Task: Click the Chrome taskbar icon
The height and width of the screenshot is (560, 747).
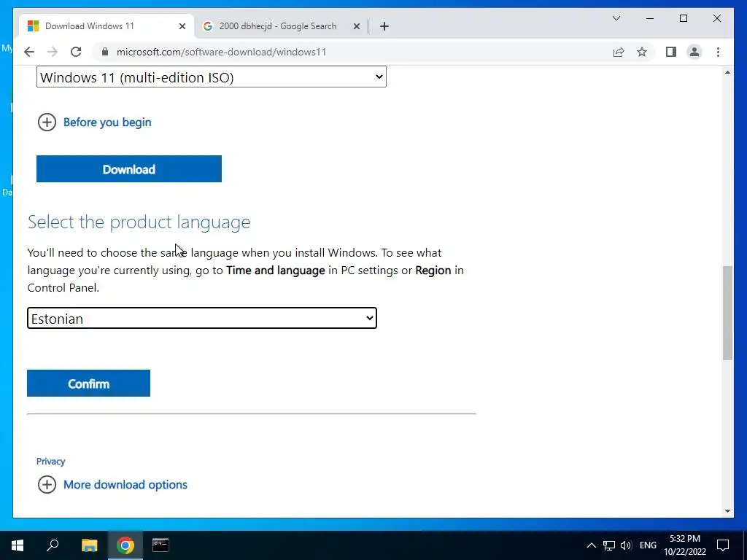Action: (125, 545)
